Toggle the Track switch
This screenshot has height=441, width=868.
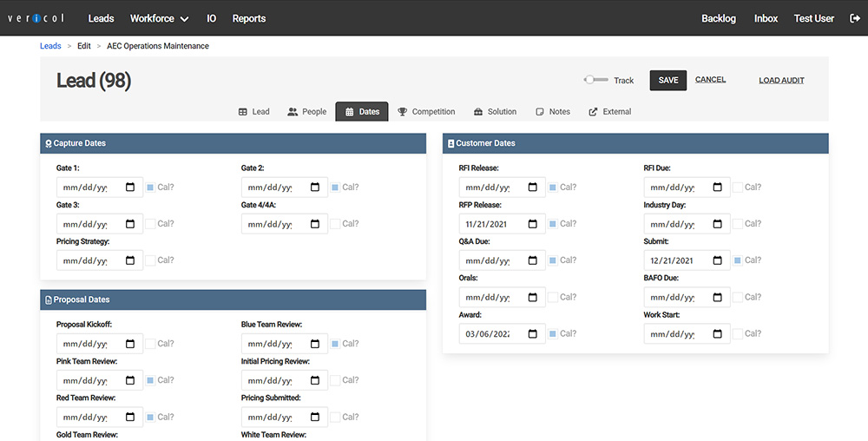[x=595, y=80]
